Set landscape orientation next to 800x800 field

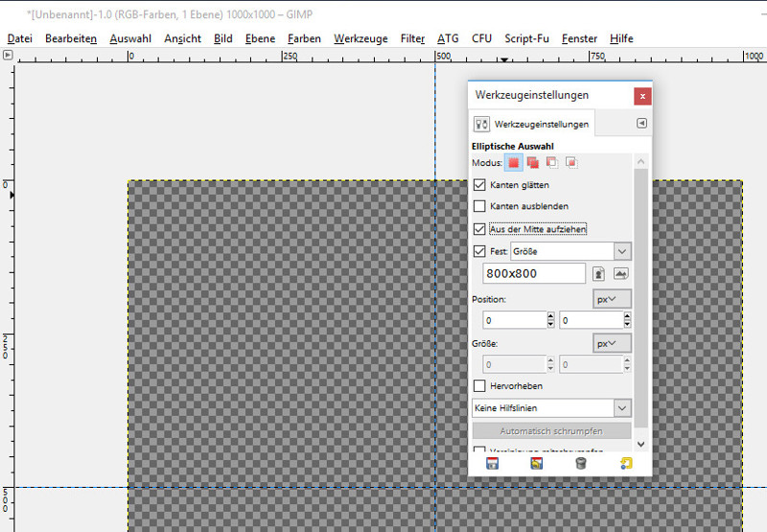click(620, 274)
